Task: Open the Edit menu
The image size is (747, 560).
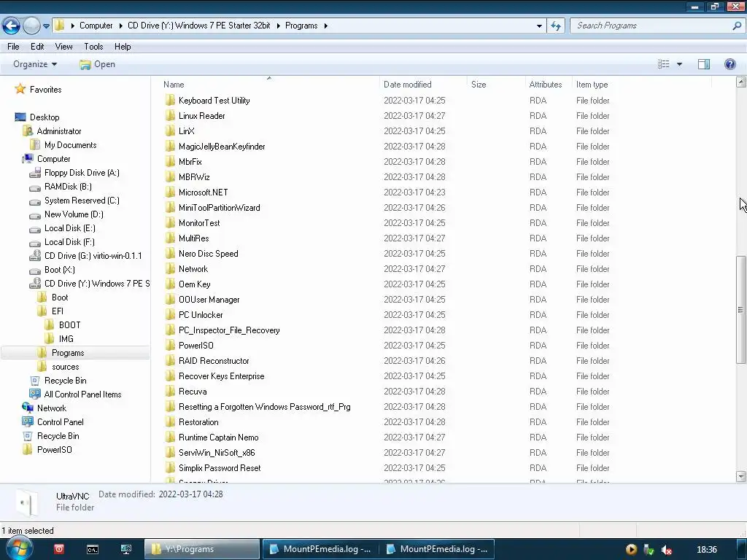Action: [37, 46]
